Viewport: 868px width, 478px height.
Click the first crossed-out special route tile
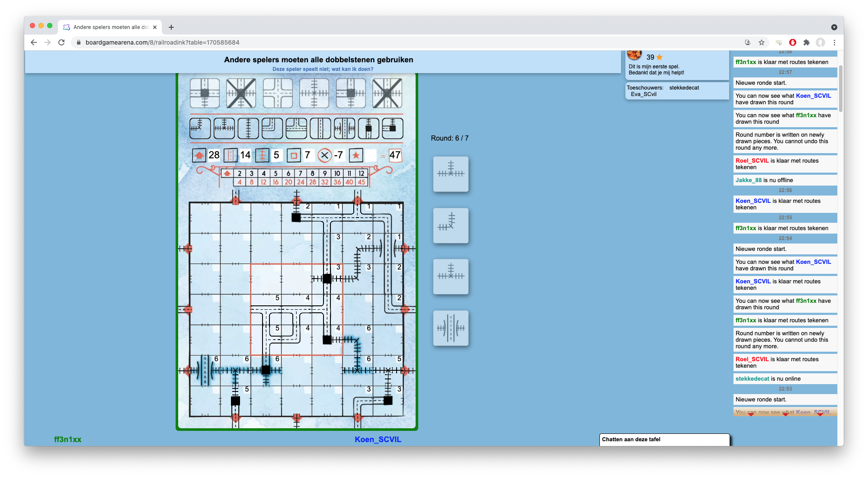point(241,93)
